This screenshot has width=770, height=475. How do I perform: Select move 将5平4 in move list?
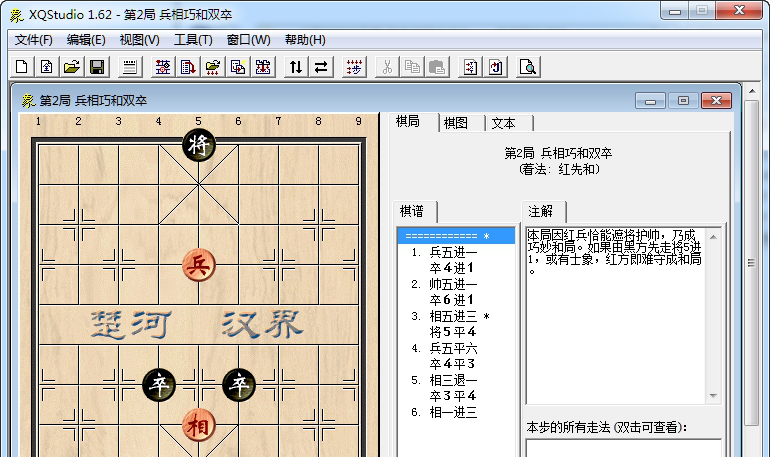(453, 332)
